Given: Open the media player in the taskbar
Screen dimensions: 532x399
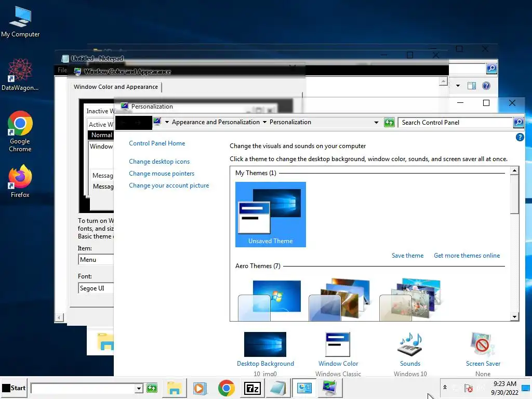Looking at the screenshot, I should [200, 388].
